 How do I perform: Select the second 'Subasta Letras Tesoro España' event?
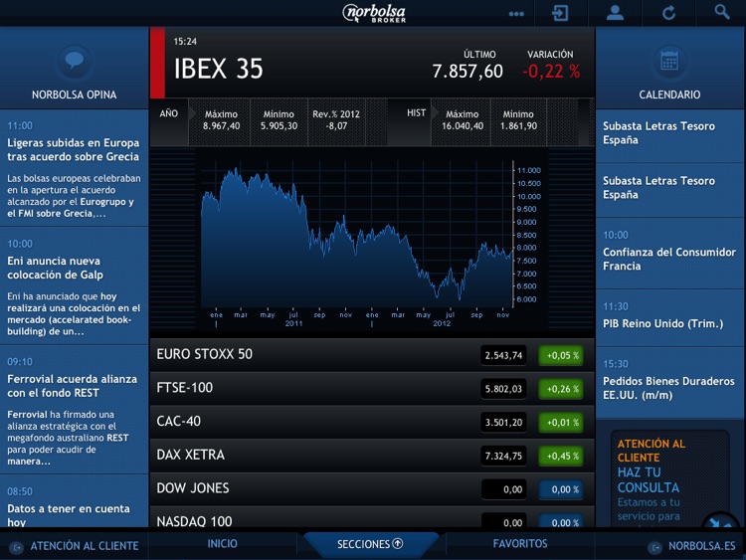[670, 190]
